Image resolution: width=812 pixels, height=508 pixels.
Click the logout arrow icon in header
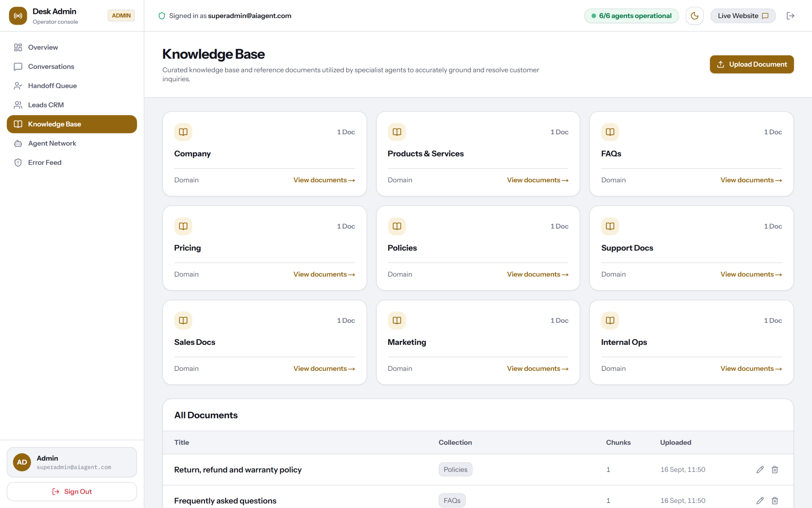pyautogui.click(x=790, y=16)
